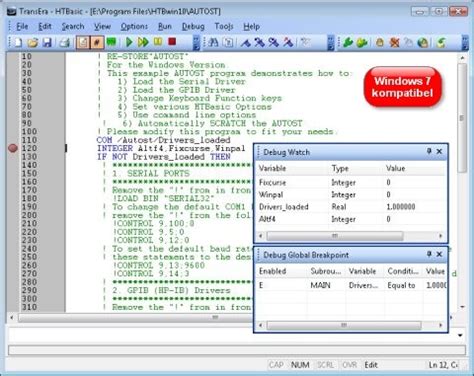This screenshot has height=376, width=474.
Task: Click the Open folder toolbar icon
Action: pos(33,42)
